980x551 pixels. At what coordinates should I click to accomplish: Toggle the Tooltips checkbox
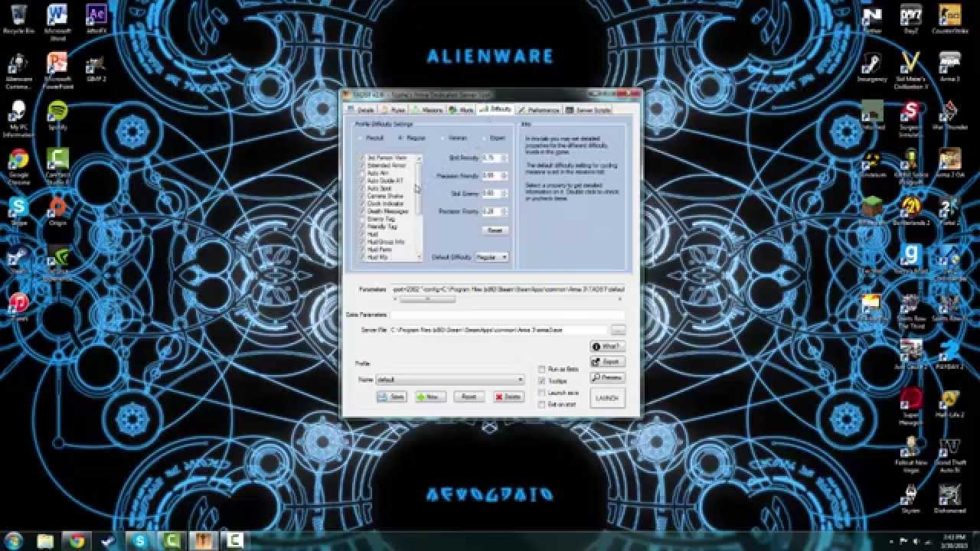pos(542,381)
